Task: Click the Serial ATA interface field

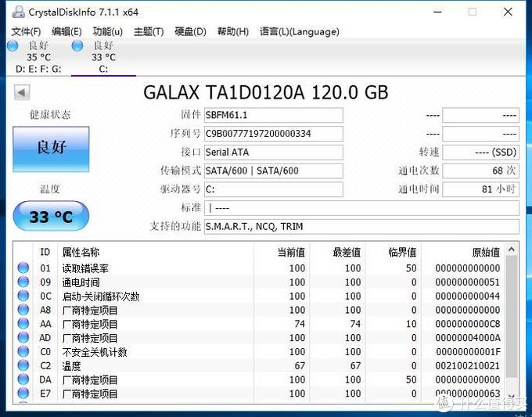Action: 274,153
